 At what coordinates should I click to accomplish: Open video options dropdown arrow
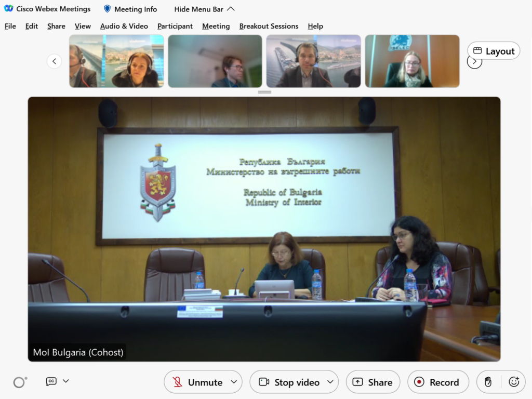point(330,382)
